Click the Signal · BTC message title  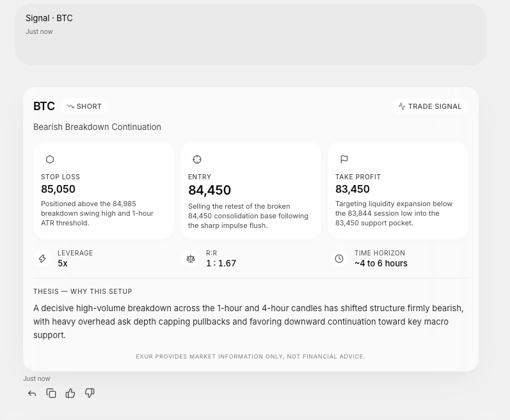click(x=49, y=18)
